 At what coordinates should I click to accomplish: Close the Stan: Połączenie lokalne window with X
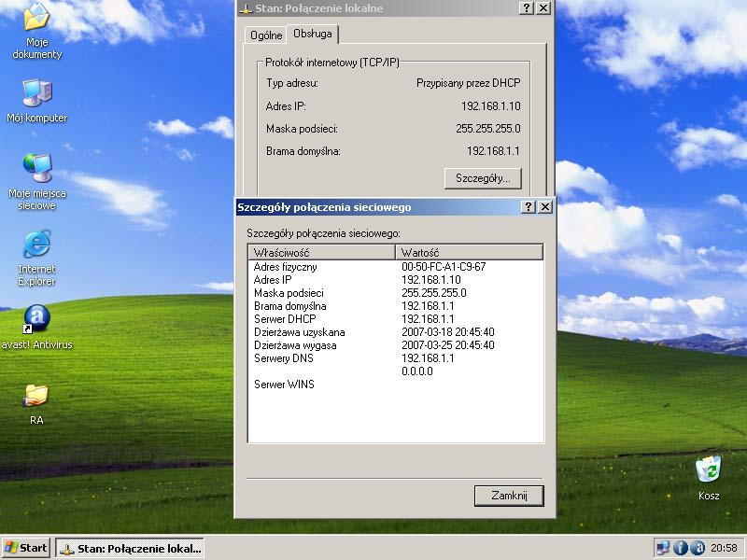543,8
